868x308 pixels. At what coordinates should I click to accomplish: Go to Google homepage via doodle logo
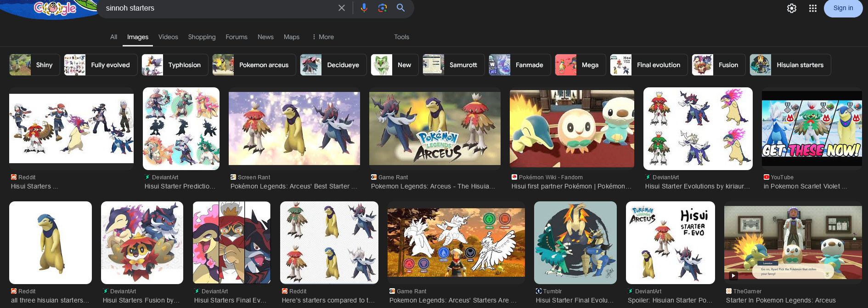pyautogui.click(x=55, y=8)
